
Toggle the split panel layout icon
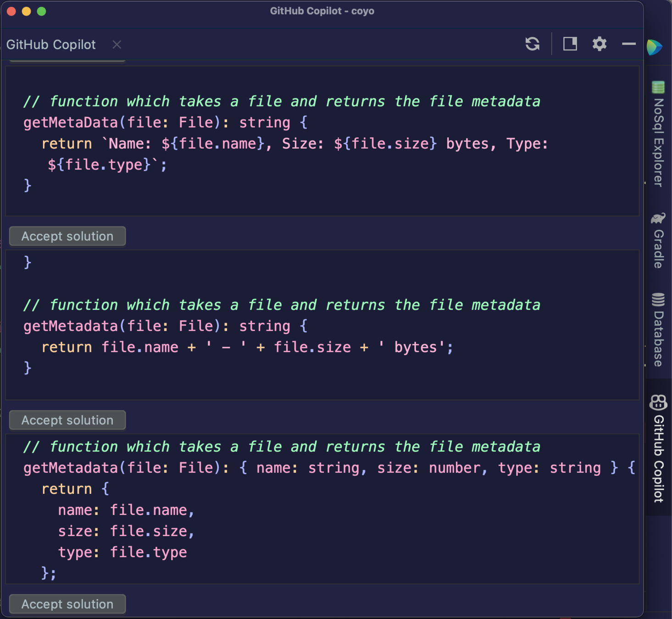[x=570, y=44]
